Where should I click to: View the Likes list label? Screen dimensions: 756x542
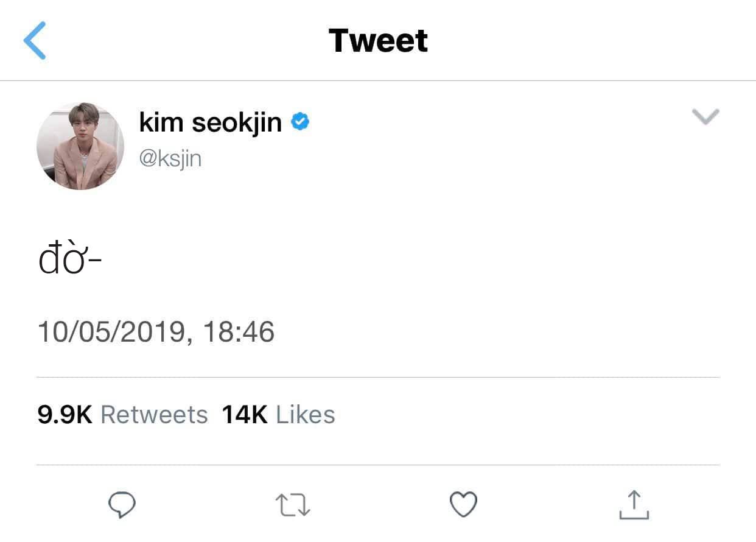point(305,415)
